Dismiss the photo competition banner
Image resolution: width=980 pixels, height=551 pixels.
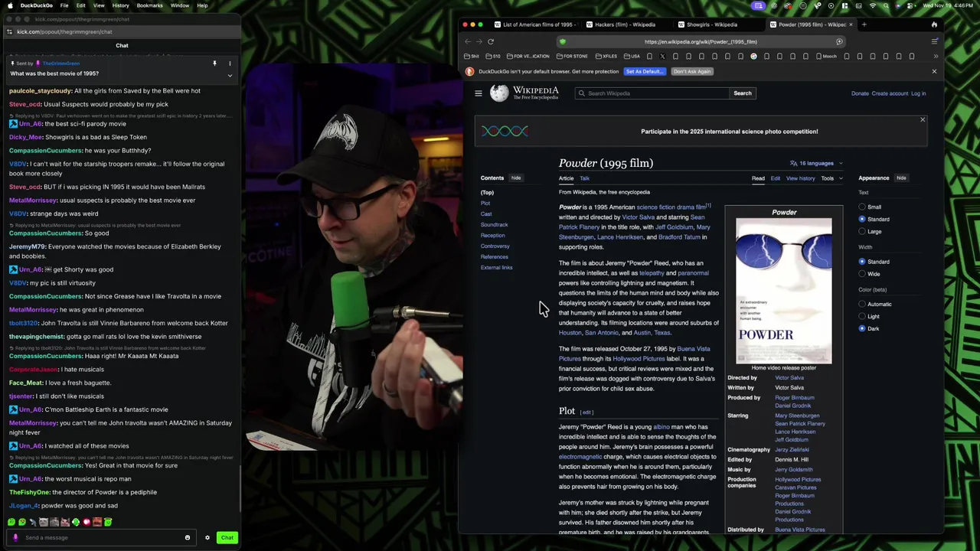(x=923, y=120)
